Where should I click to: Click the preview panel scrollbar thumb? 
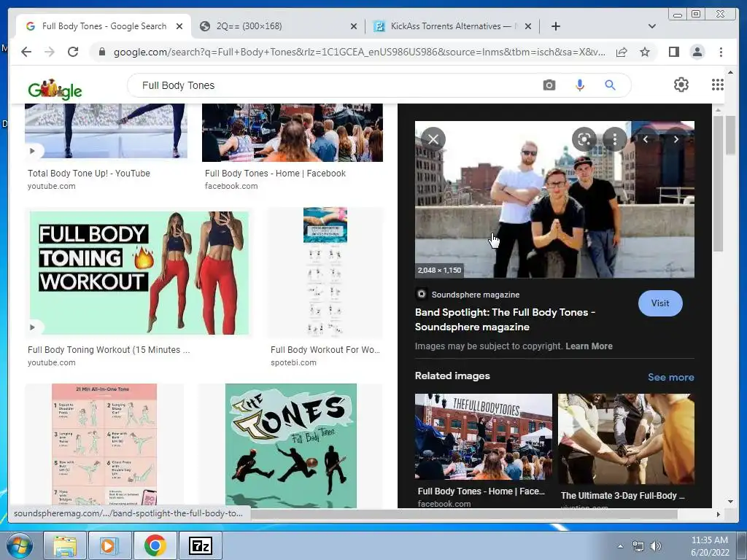(718, 183)
